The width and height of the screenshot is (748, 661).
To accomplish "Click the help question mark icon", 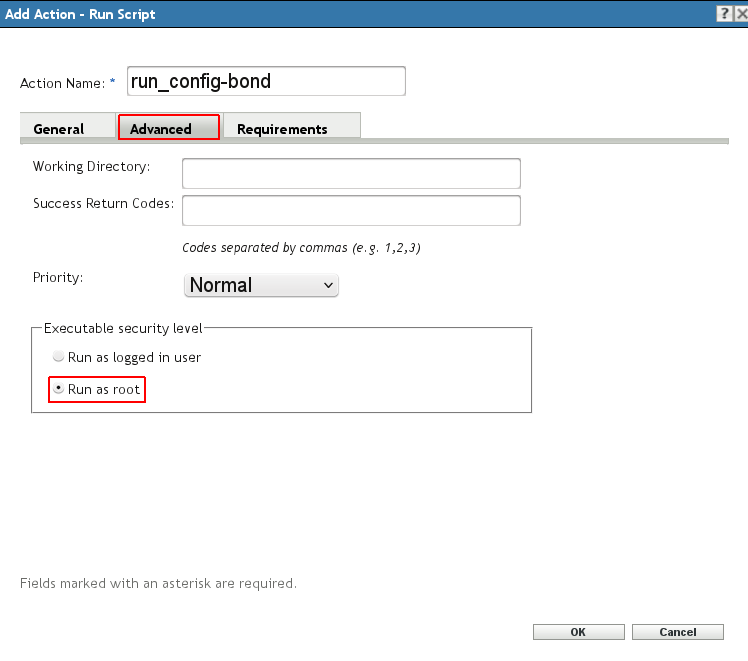I will click(x=723, y=14).
